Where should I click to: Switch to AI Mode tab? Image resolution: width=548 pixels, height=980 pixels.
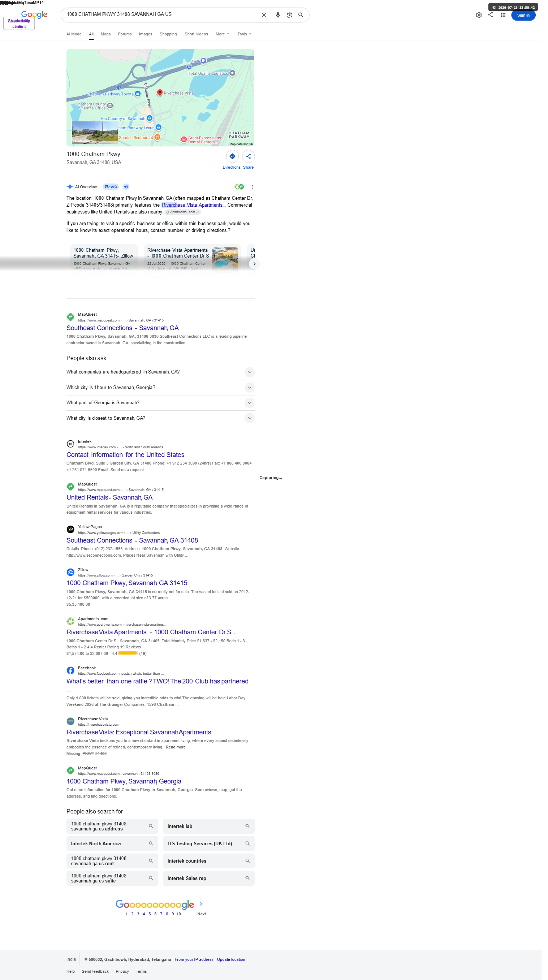coord(74,34)
